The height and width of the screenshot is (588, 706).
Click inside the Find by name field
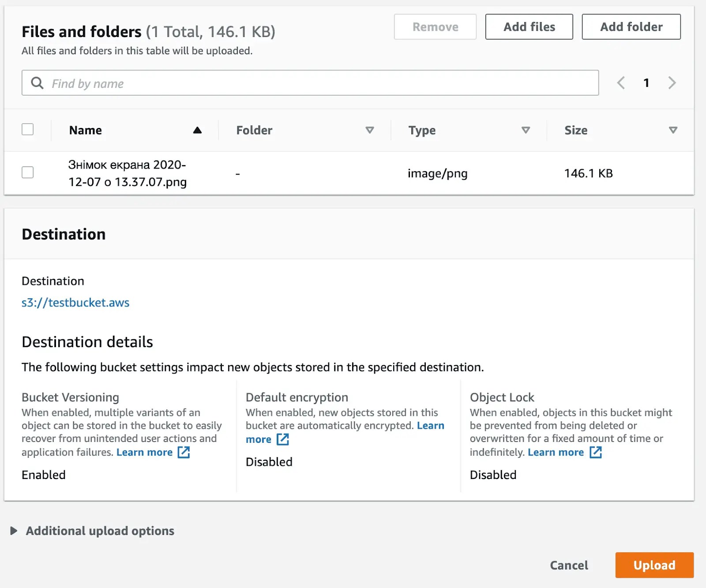tap(176, 83)
